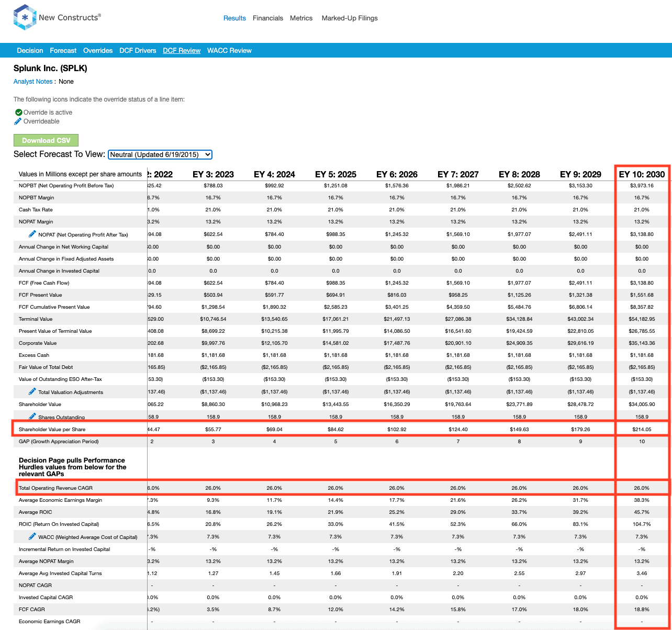Click the pencil icon next to Overrideable legend

18,121
